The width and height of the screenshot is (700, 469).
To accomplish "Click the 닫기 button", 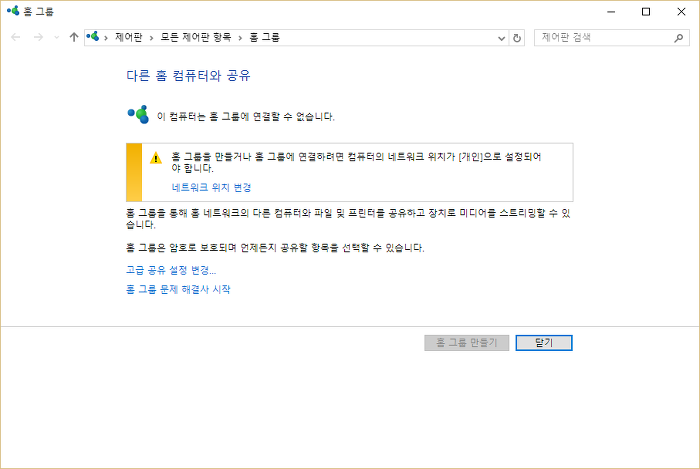I will (x=544, y=343).
